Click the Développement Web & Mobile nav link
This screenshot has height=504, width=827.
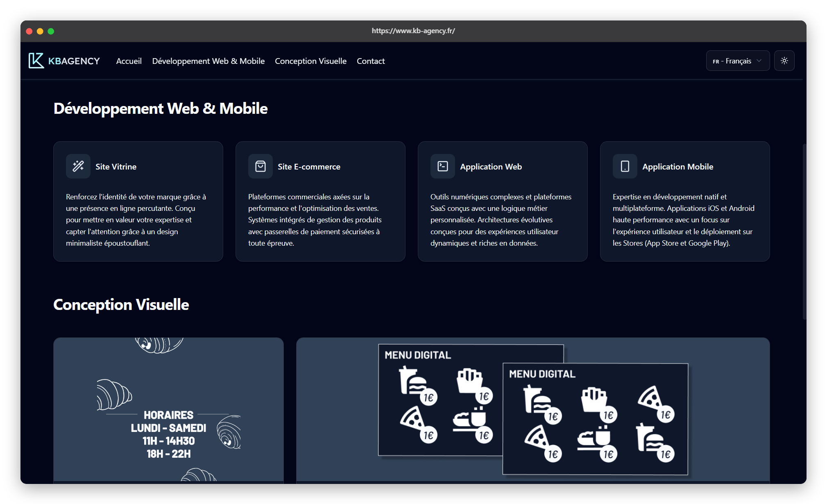click(x=208, y=61)
